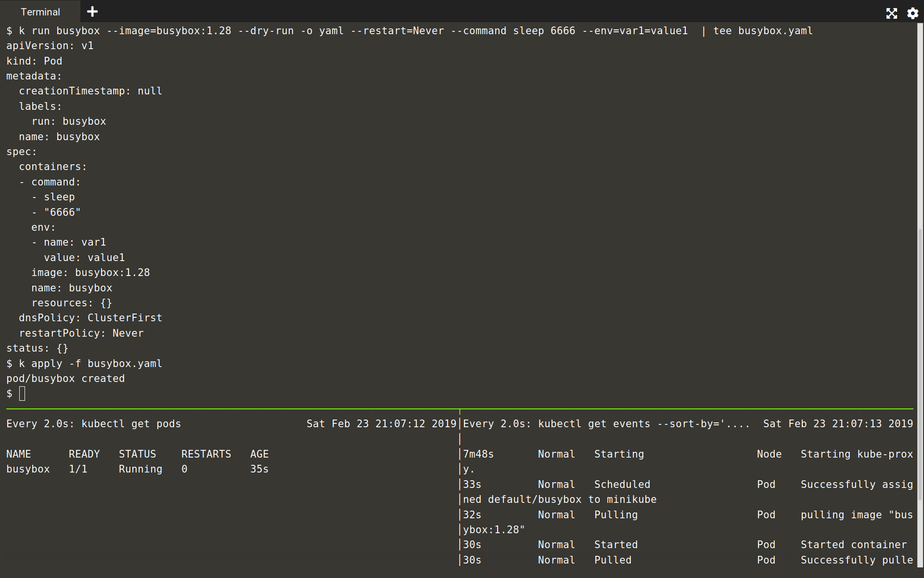Click 'restartPolicy: Never' line
This screenshot has width=924, height=578.
81,333
